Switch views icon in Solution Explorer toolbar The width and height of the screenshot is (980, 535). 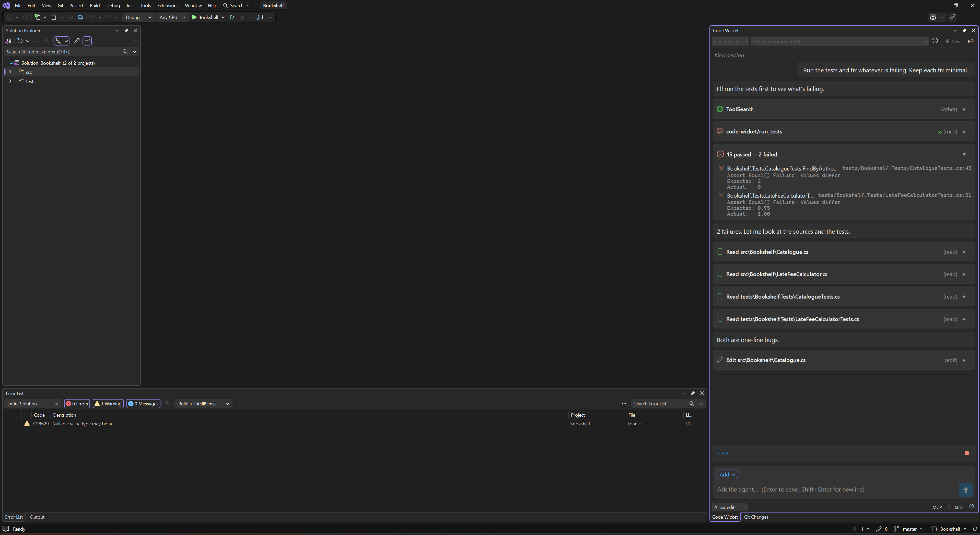click(8, 41)
